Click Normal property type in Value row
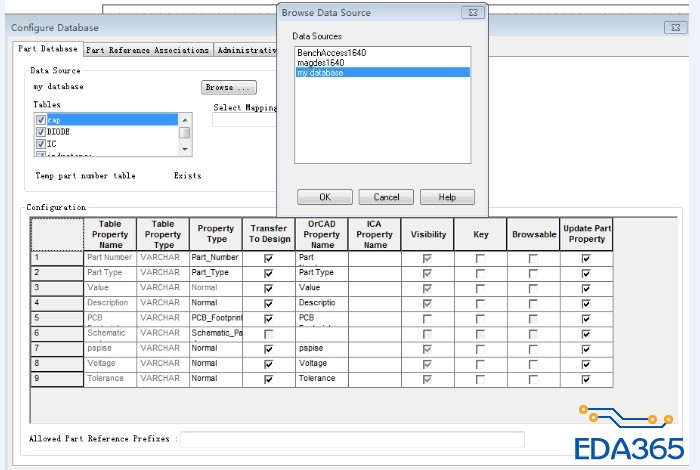 216,288
